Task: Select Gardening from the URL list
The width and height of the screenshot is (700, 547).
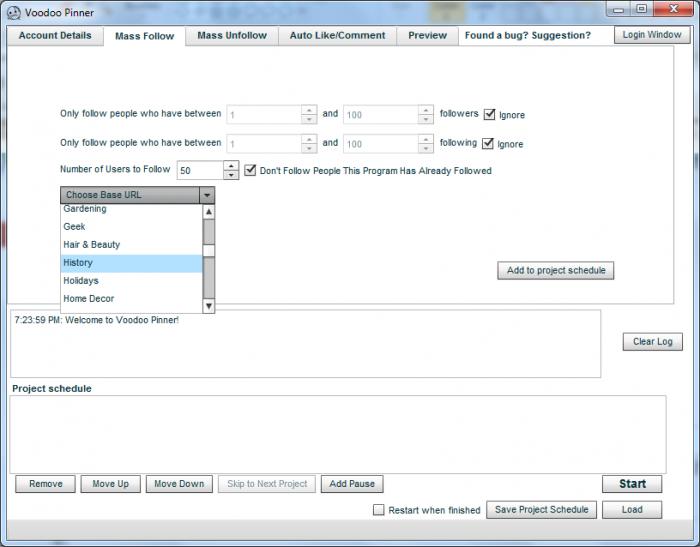Action: click(x=131, y=209)
